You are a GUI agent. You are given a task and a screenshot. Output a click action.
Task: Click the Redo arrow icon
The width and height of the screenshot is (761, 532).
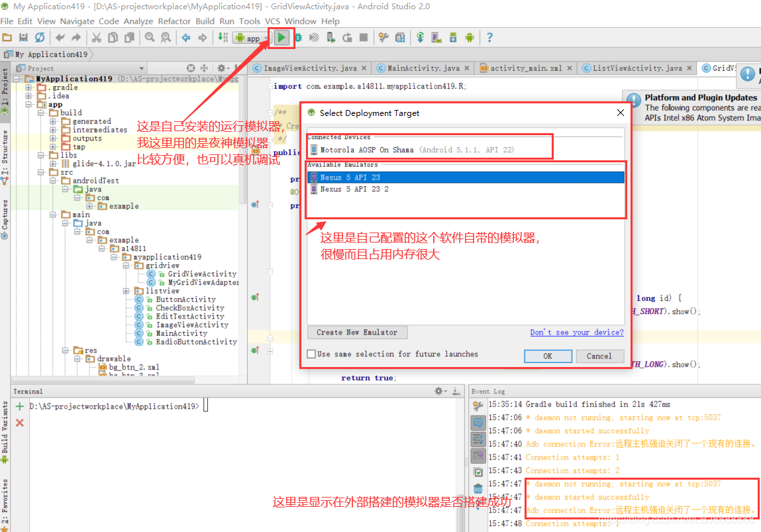coord(76,37)
